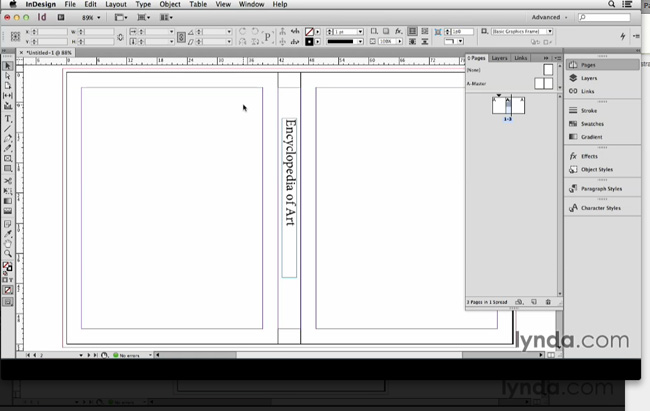Image resolution: width=650 pixels, height=411 pixels.
Task: Open the Spotlight search magnifier icon
Action: 611,4
